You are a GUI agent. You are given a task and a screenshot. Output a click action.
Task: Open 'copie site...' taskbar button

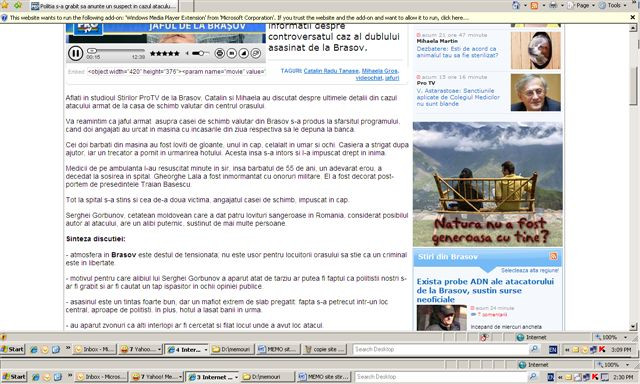[x=324, y=349]
